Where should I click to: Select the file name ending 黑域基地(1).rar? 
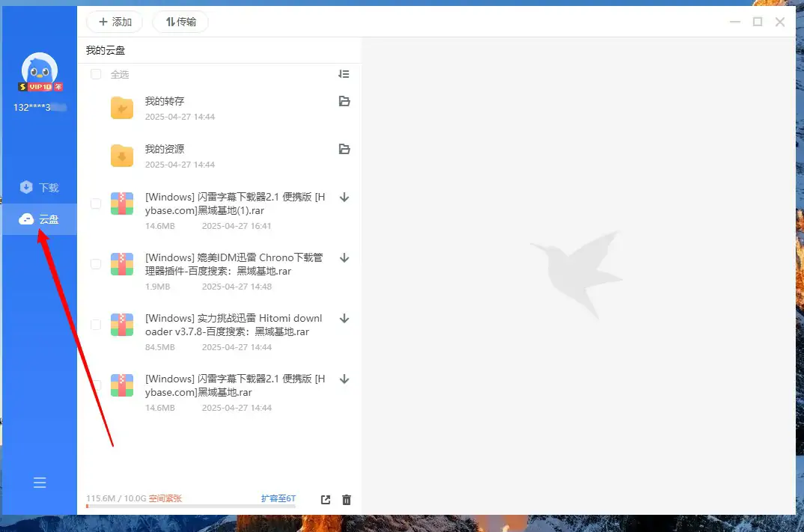235,204
